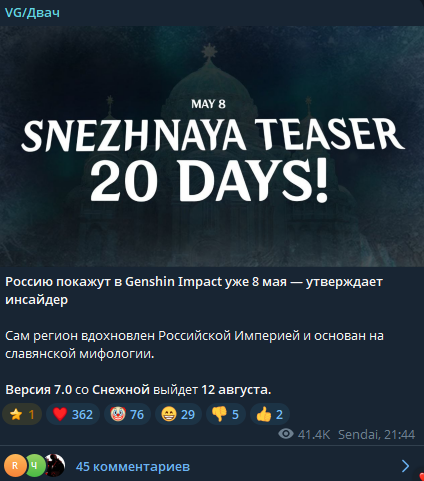424x481 pixels.
Task: Click the Версия 7.0 release date line
Action: [x=138, y=389]
